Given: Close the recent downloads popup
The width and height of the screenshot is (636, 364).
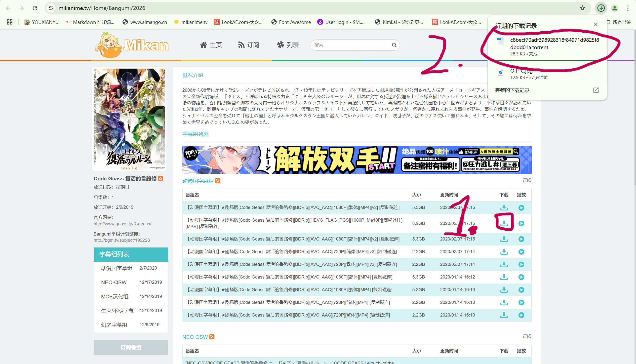Looking at the screenshot, I should click(x=596, y=25).
